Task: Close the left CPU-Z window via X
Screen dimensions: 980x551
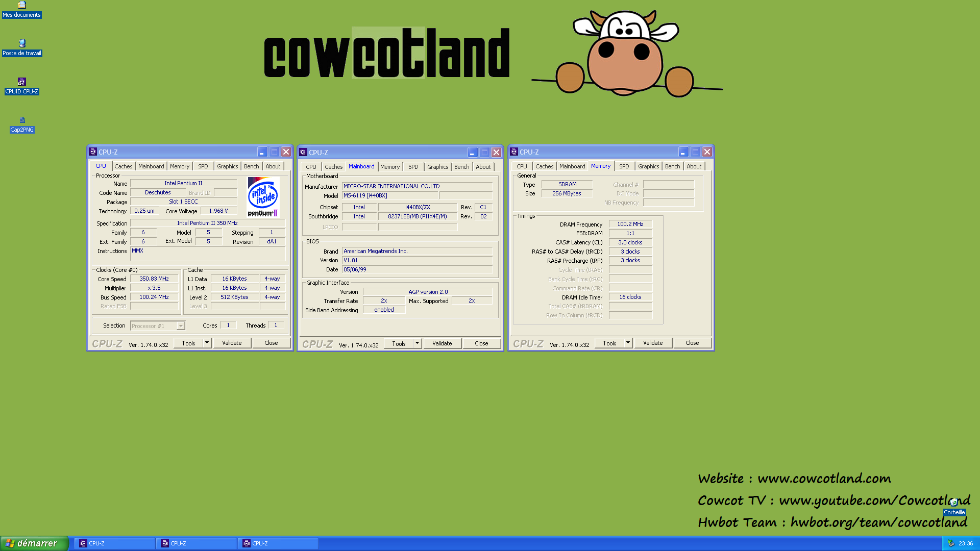Action: pos(286,152)
